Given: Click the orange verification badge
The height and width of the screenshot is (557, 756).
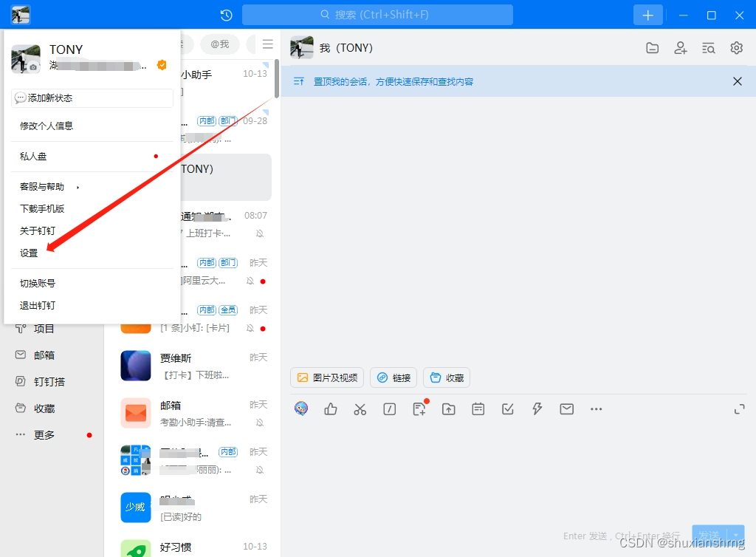Looking at the screenshot, I should click(x=162, y=64).
